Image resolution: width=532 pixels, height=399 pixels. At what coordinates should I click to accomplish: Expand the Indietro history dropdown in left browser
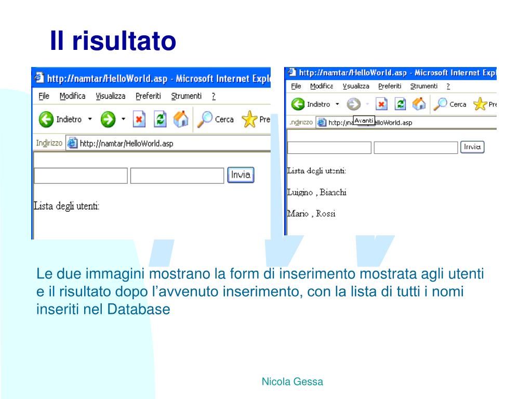(90, 119)
